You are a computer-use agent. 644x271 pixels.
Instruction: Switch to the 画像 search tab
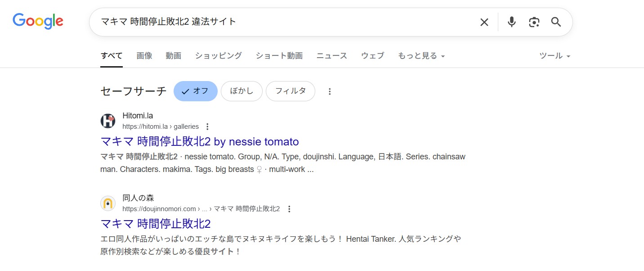tap(144, 55)
